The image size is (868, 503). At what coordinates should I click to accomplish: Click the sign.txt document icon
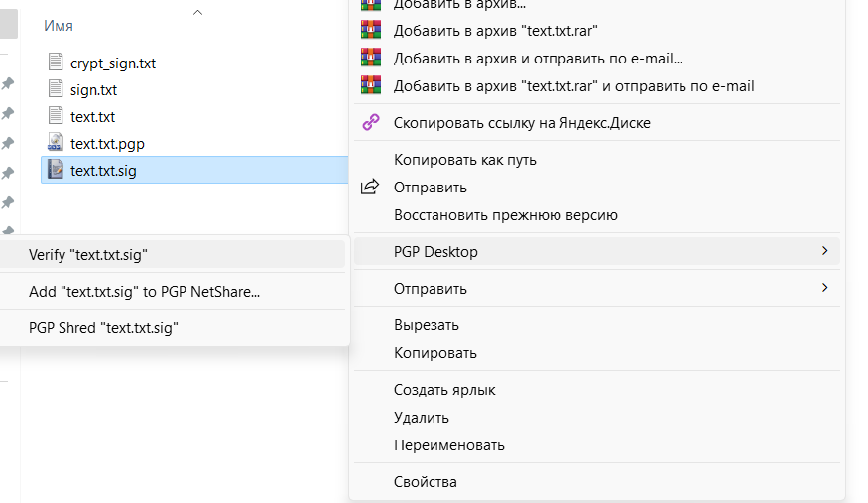pos(56,88)
